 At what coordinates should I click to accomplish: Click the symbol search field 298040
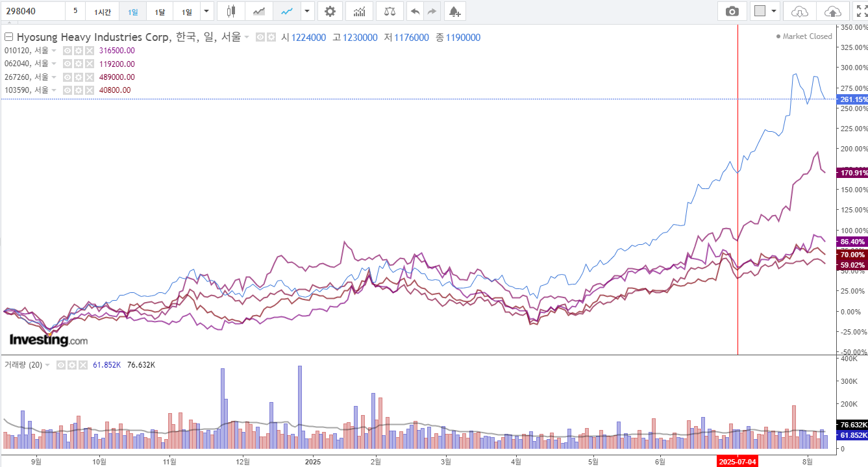click(x=33, y=12)
